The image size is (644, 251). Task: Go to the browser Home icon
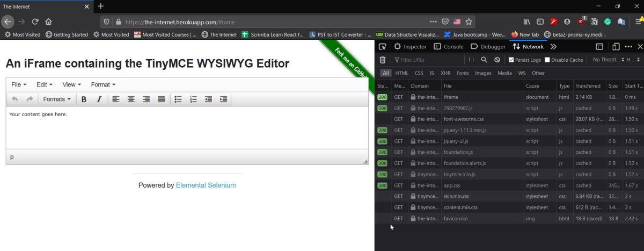[x=48, y=22]
